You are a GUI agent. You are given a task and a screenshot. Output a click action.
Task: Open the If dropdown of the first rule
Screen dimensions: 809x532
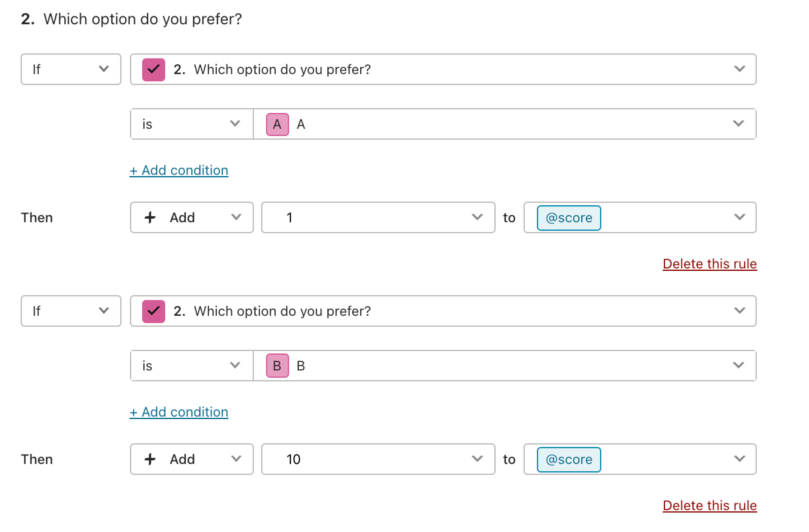click(70, 69)
